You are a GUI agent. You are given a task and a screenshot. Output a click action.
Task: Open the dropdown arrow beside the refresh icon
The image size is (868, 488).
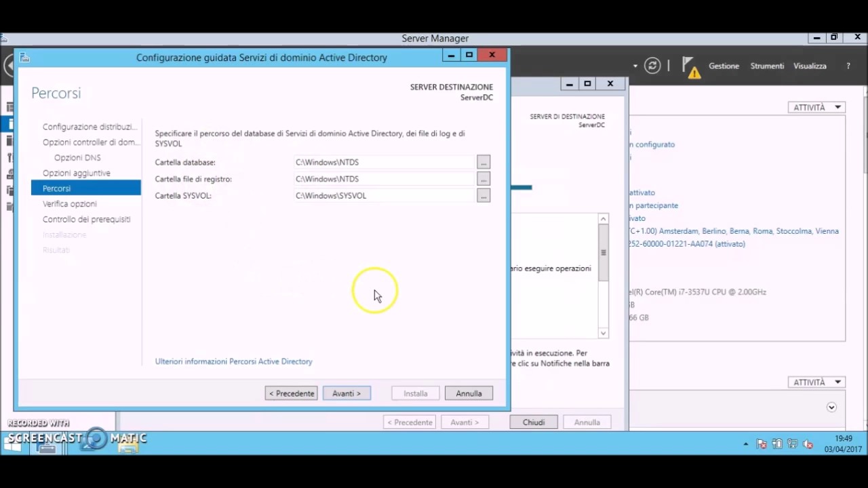tap(635, 66)
